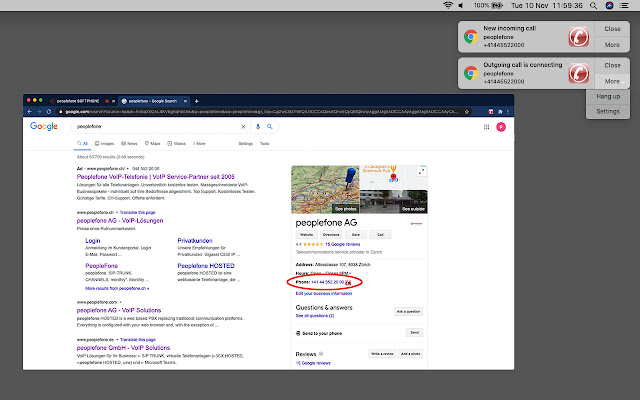This screenshot has height=400, width=640.
Task: Click the Google voice search microphone icon
Action: (x=258, y=127)
